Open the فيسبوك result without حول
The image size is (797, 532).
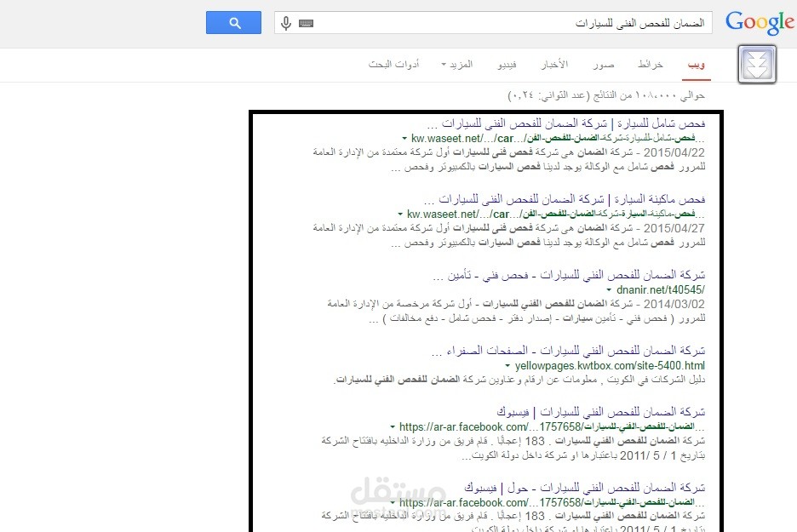[601, 412]
